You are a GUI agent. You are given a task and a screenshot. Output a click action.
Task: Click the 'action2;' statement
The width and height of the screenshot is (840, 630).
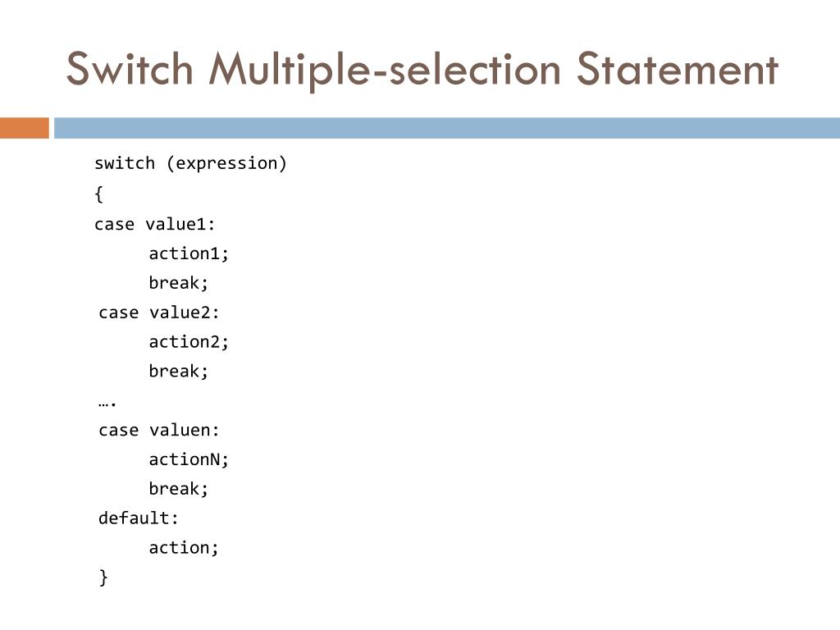(x=189, y=342)
